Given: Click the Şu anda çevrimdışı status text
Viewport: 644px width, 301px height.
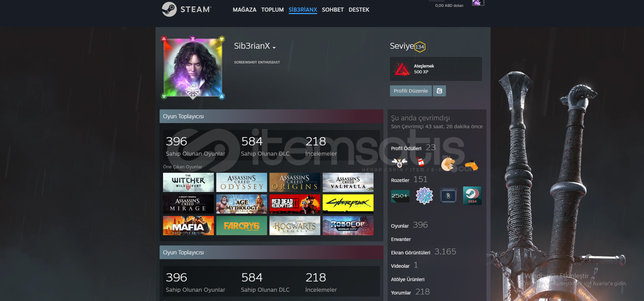Looking at the screenshot, I should point(420,118).
